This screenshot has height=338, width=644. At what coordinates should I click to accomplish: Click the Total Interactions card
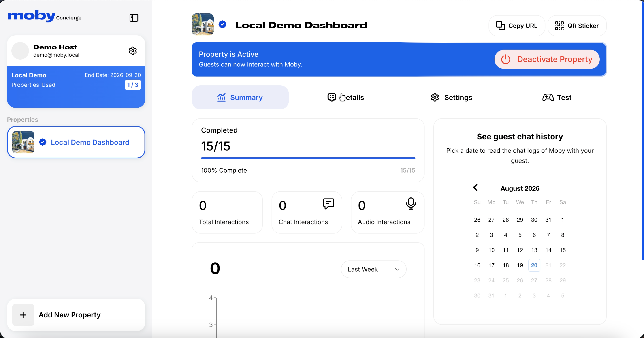point(227,212)
